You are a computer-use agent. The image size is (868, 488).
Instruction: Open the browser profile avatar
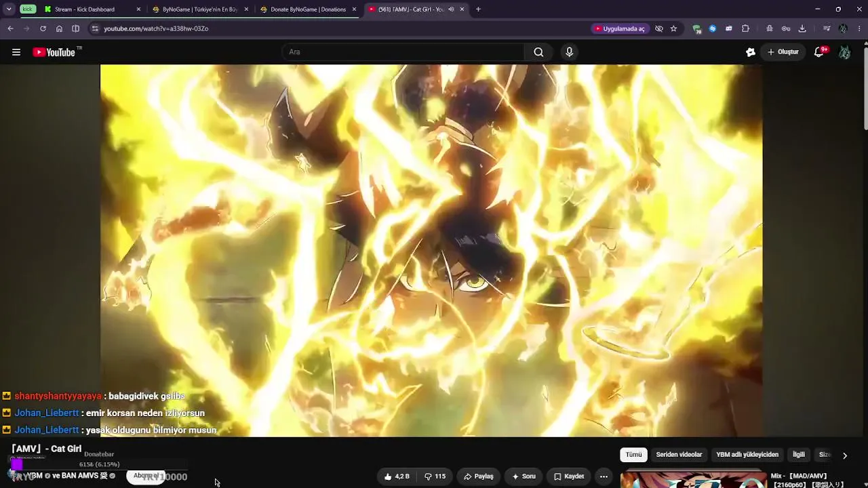[x=843, y=28]
